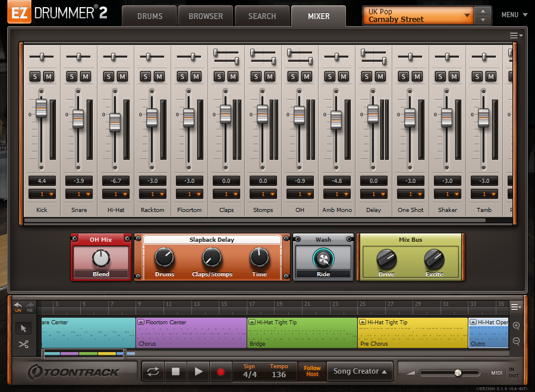Click the Wash Ride knob

[323, 259]
